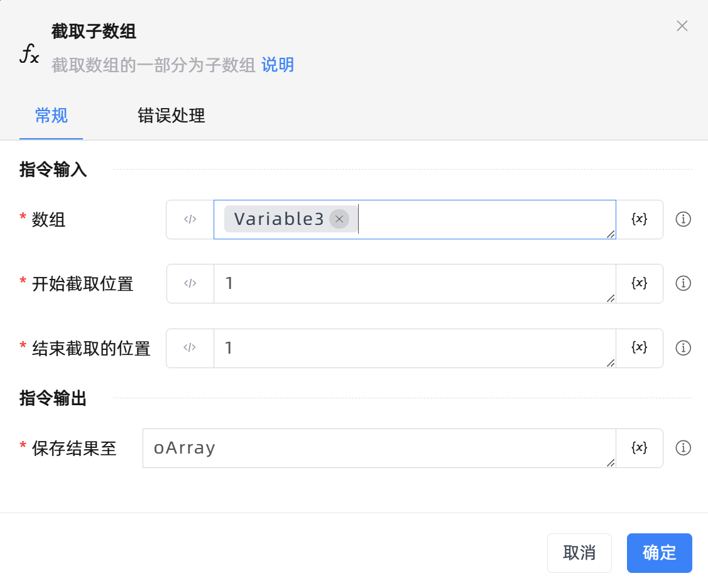Toggle code mode for 数组 field

point(190,220)
